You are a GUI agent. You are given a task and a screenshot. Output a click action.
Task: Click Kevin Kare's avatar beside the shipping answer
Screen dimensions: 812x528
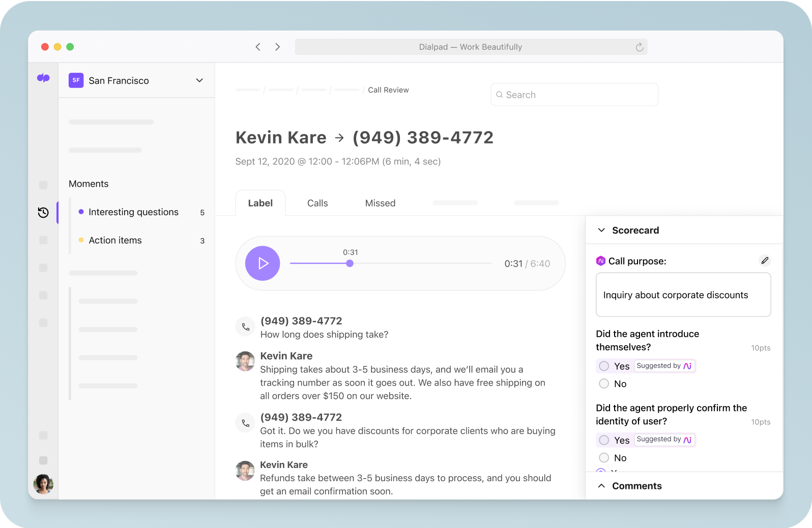tap(245, 361)
